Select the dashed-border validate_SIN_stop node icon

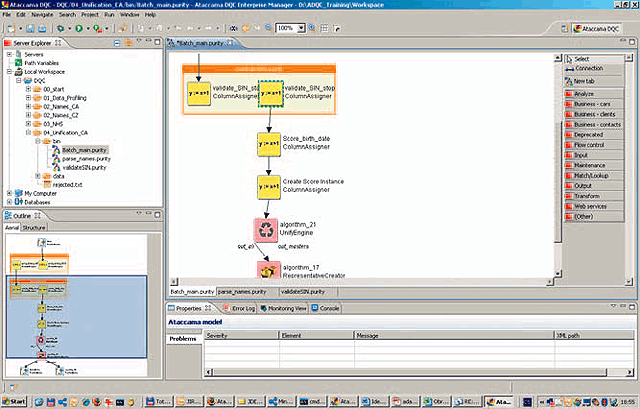coord(271,93)
